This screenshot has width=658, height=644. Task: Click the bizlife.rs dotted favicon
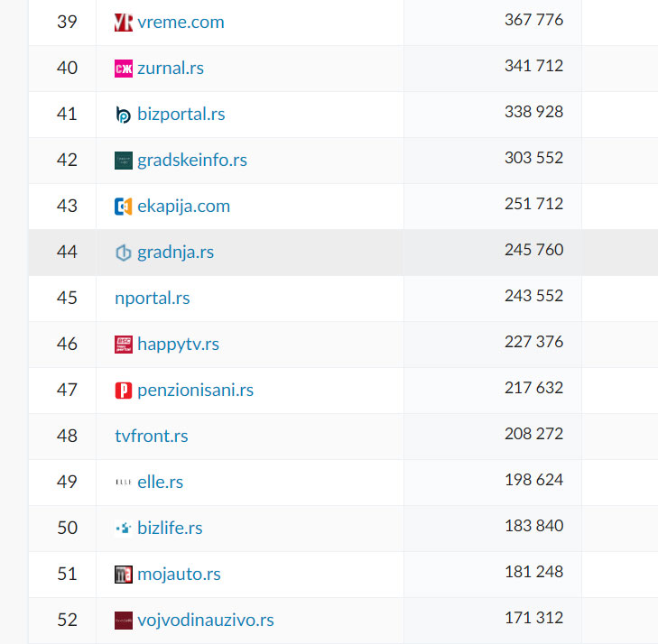(124, 529)
